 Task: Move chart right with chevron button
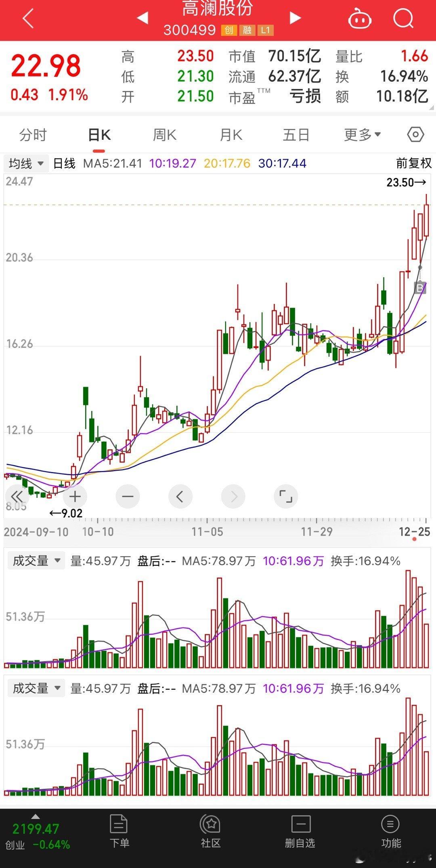pos(233,497)
